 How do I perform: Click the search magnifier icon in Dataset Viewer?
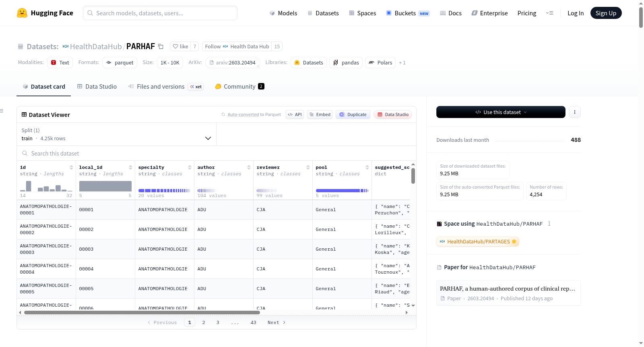25,153
